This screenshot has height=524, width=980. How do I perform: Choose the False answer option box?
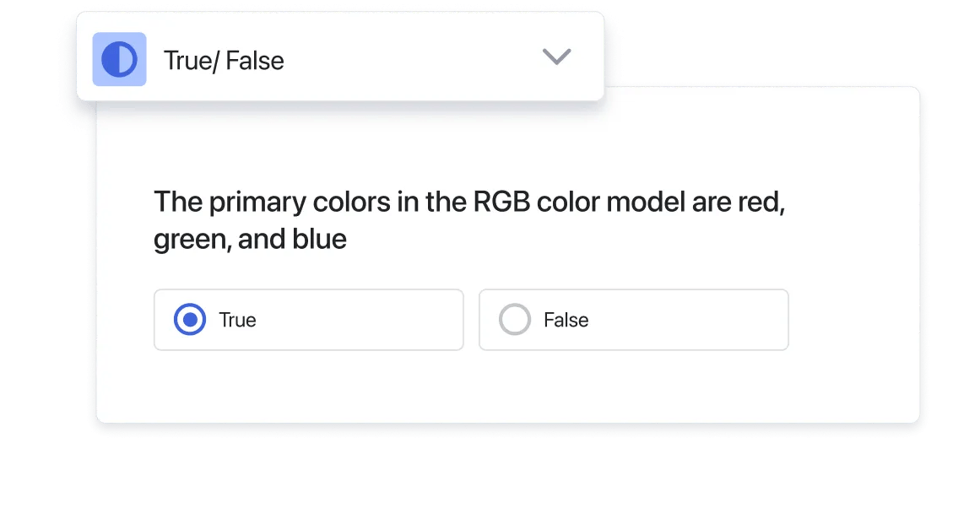click(633, 320)
